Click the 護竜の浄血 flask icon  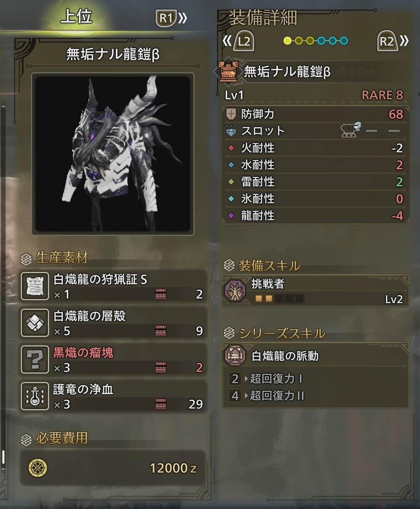[35, 397]
